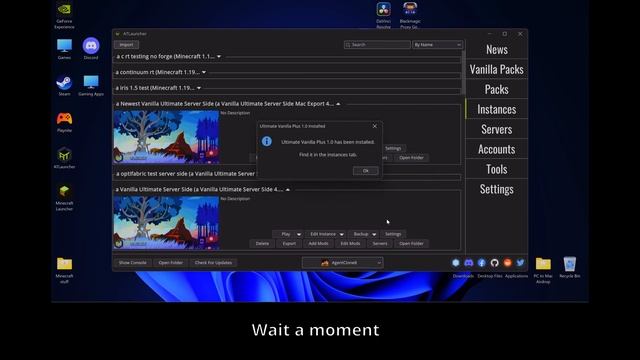Viewport: 640px width, 360px height.
Task: Click the Import button
Action: pyautogui.click(x=126, y=45)
